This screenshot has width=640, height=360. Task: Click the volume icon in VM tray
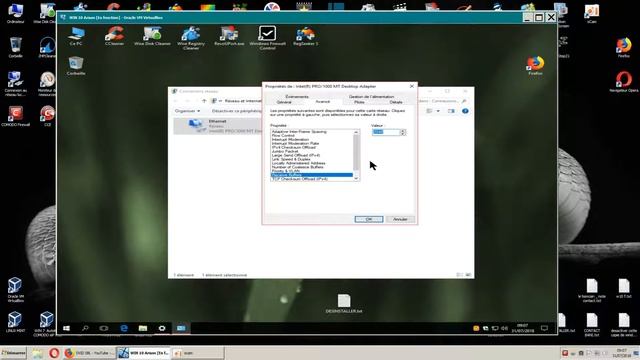[505, 328]
